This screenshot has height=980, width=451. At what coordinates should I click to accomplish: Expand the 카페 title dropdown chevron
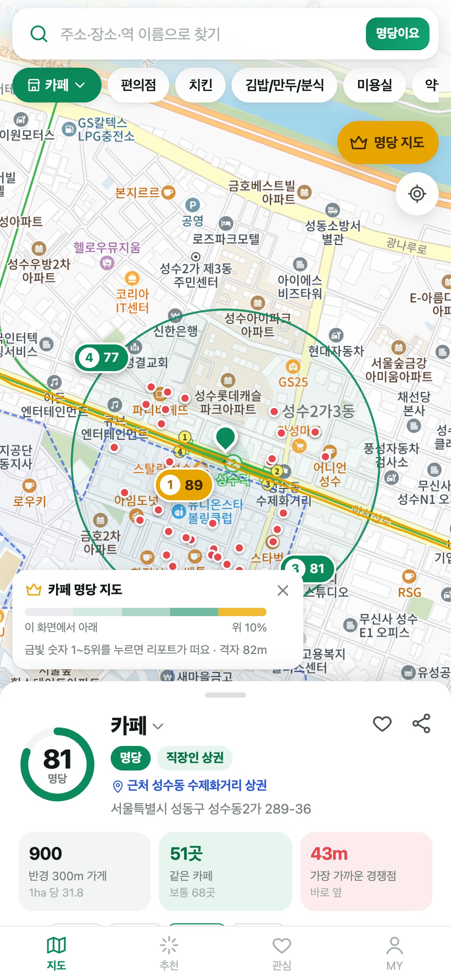[158, 726]
